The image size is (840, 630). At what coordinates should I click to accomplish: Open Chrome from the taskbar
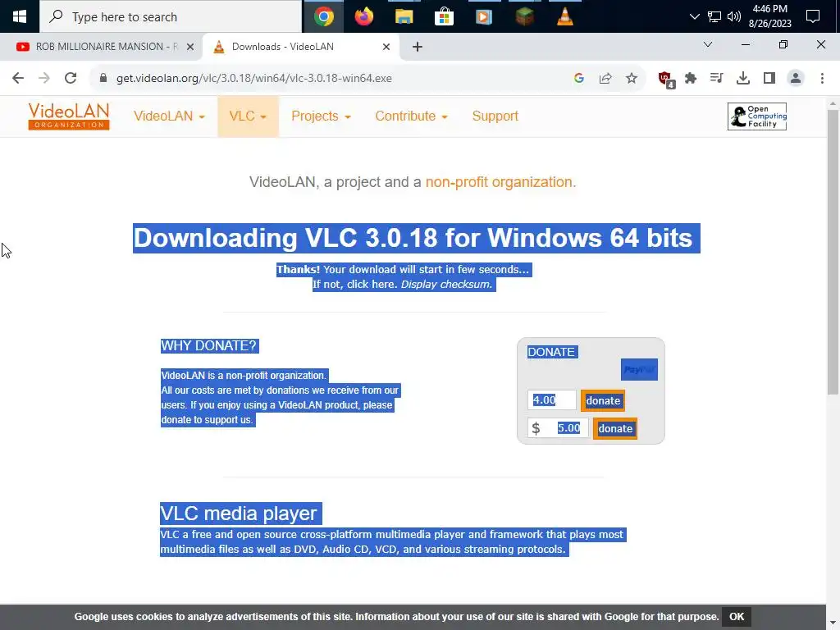[x=324, y=16]
